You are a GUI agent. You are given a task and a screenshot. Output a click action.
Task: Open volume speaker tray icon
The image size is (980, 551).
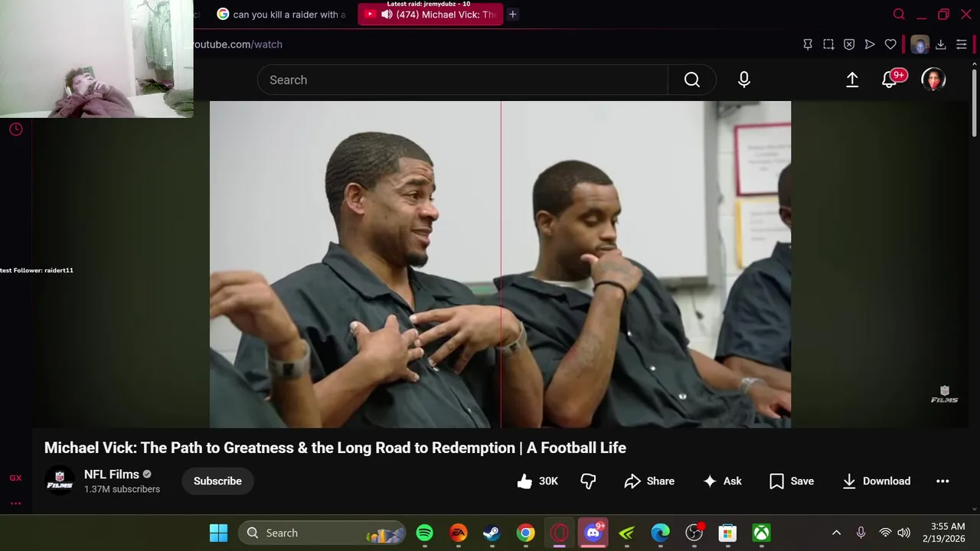pyautogui.click(x=904, y=533)
